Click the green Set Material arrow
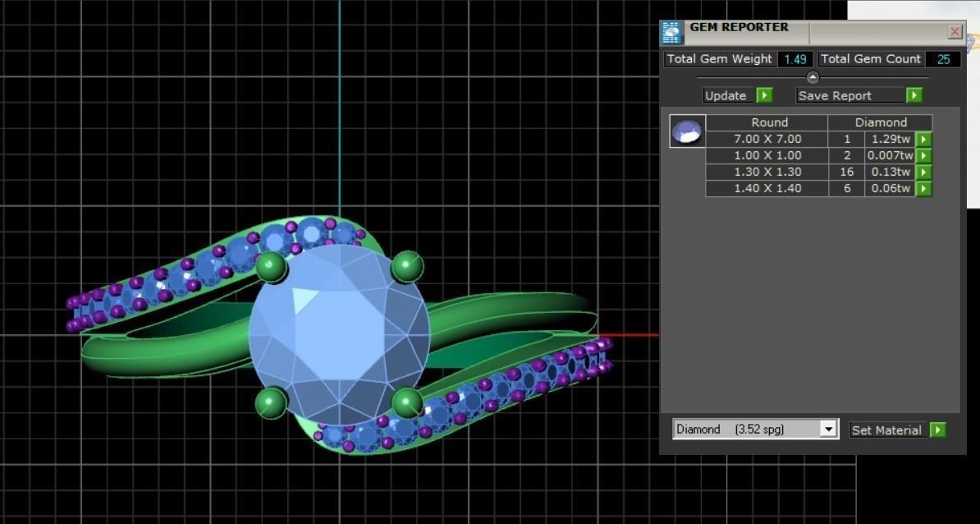The height and width of the screenshot is (524, 980). 937,430
